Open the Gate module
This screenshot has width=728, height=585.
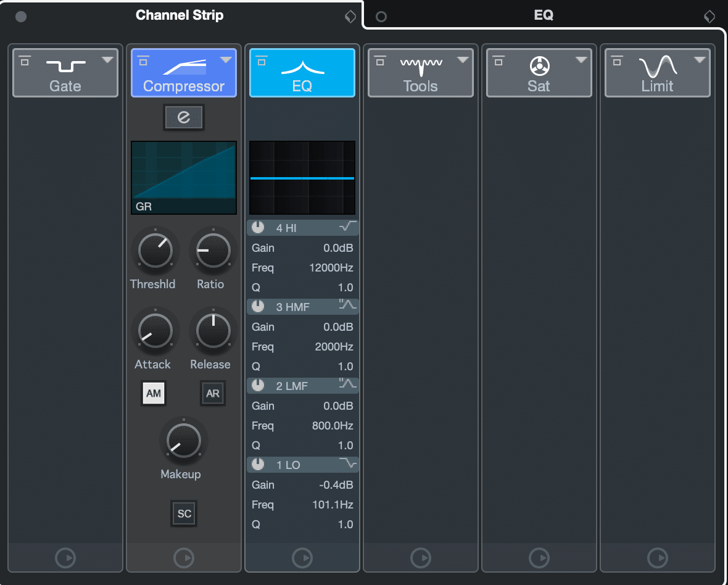click(x=65, y=73)
